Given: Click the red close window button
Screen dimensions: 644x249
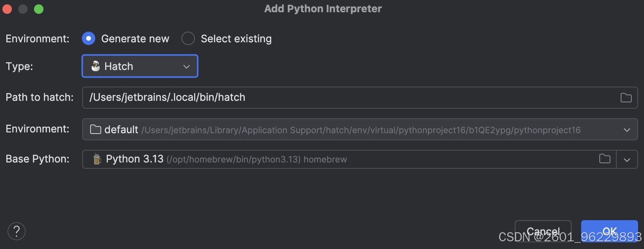Looking at the screenshot, I should click(x=7, y=9).
